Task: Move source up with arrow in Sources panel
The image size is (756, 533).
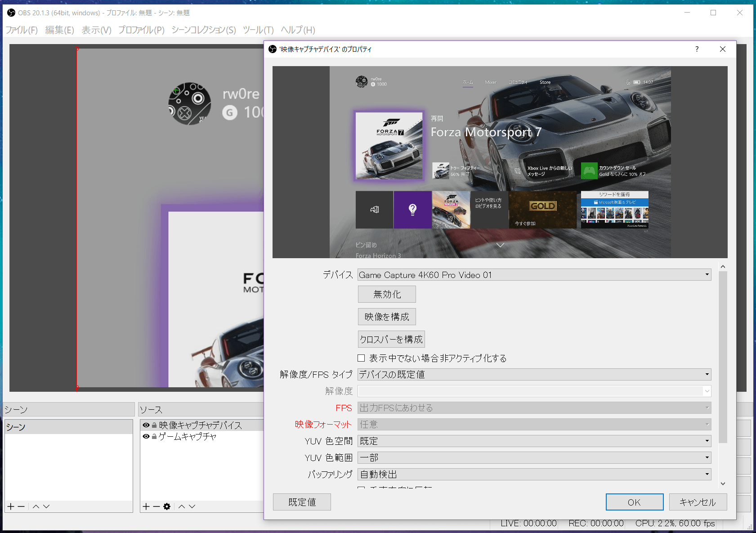Action: [x=182, y=506]
